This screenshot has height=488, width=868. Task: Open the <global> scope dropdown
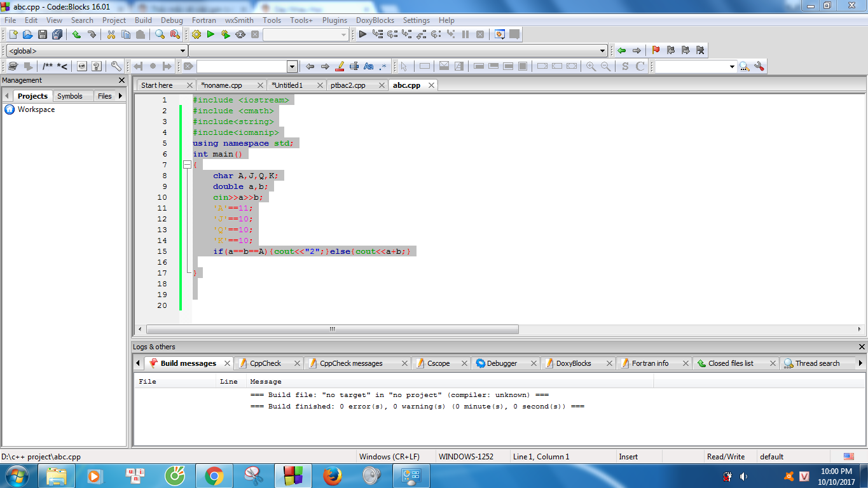pyautogui.click(x=183, y=51)
